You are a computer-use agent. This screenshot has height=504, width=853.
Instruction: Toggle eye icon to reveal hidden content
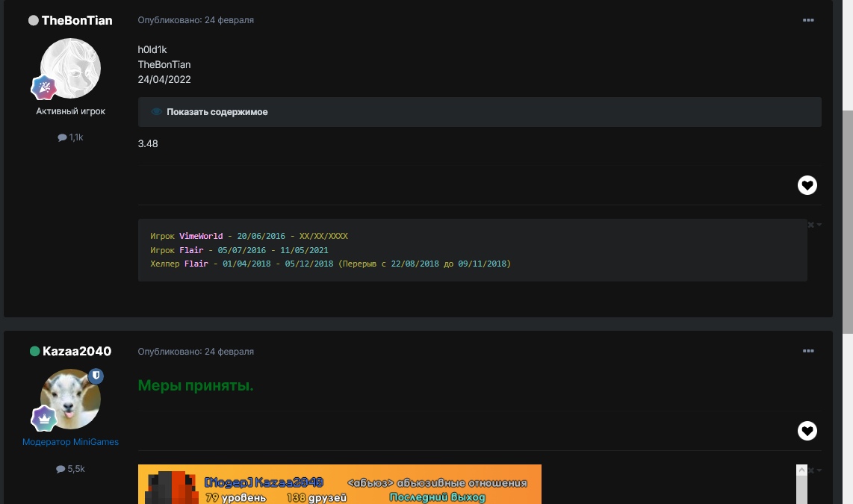coord(156,112)
